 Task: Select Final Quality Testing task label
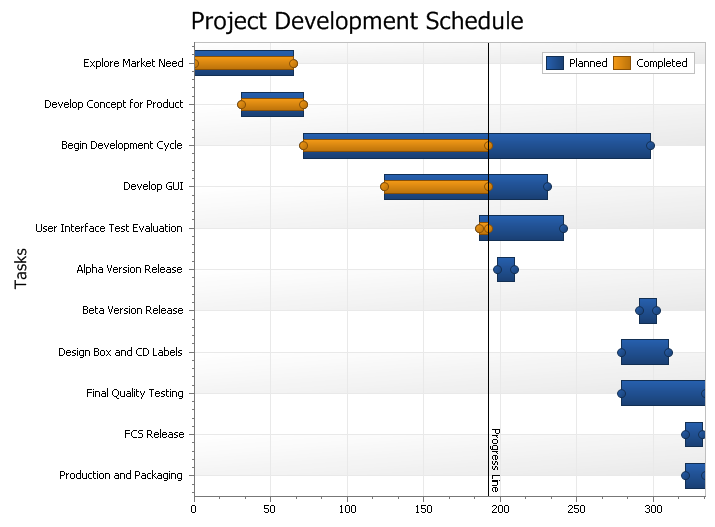[x=135, y=393]
